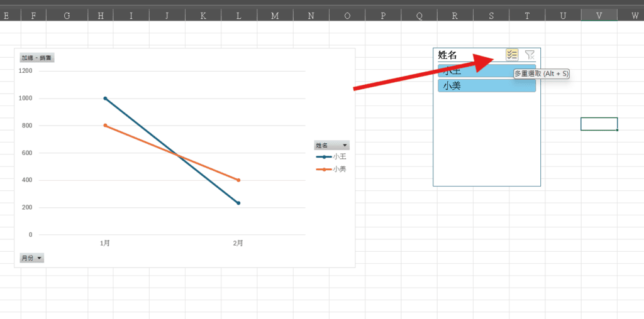
Task: Click the 姓名 slicer header title
Action: tap(447, 55)
